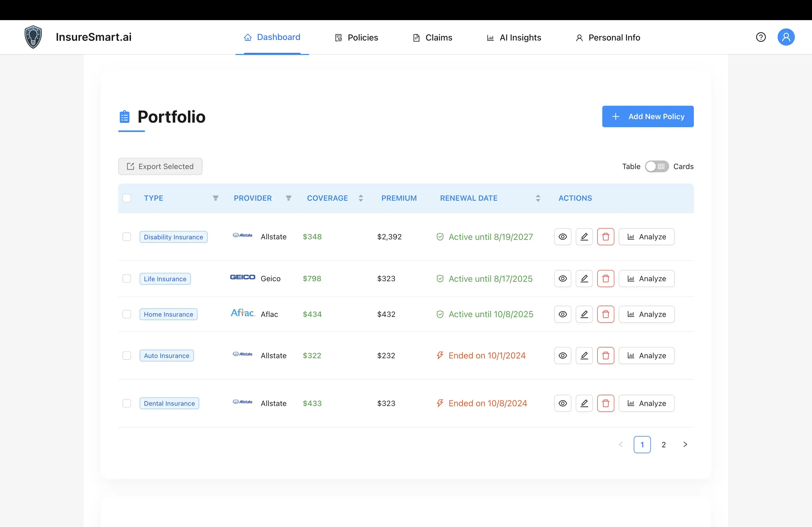Image resolution: width=812 pixels, height=527 pixels.
Task: Click the Add New Policy button
Action: [648, 116]
